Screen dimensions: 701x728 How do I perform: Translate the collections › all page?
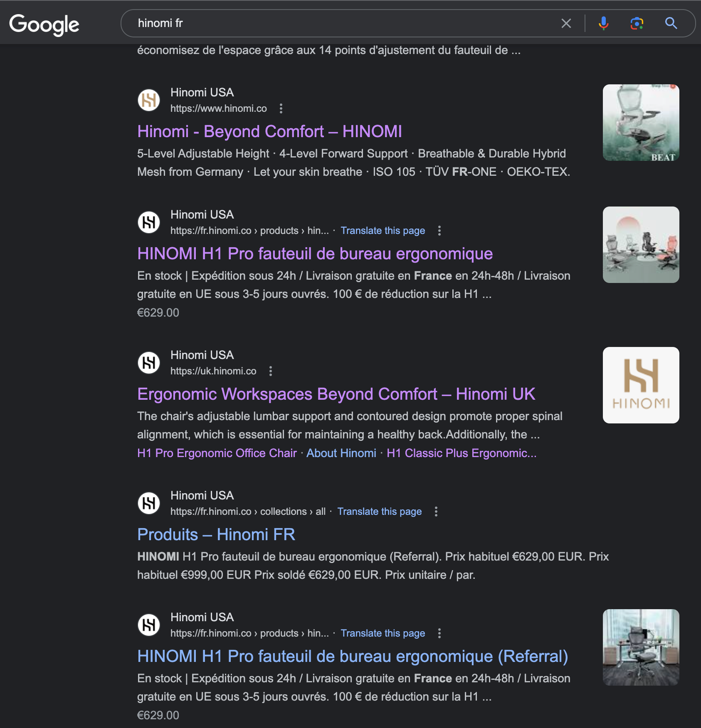[x=379, y=512]
